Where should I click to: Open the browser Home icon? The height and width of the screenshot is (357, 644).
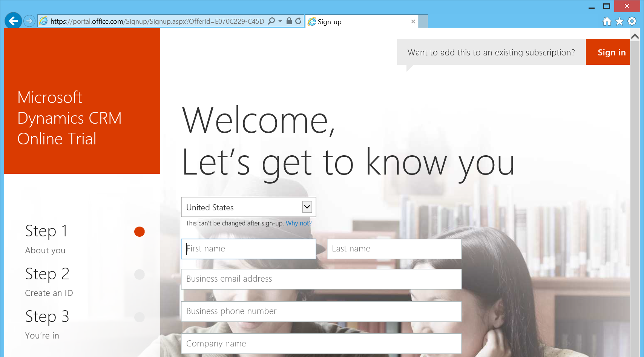tap(607, 21)
